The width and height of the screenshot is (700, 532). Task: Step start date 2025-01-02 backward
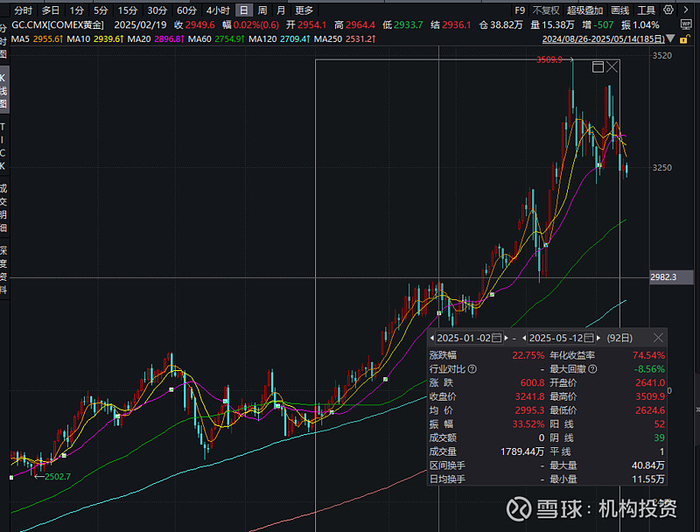point(432,338)
